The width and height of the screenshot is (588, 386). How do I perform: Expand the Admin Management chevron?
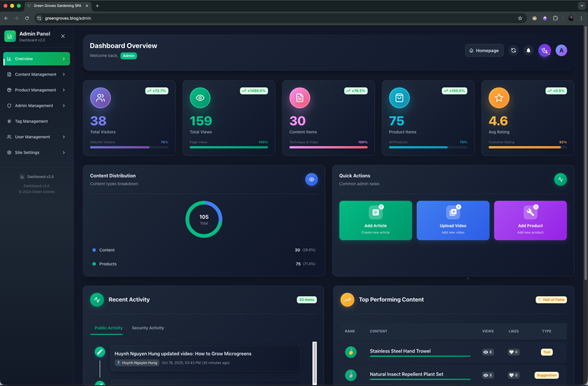point(64,106)
